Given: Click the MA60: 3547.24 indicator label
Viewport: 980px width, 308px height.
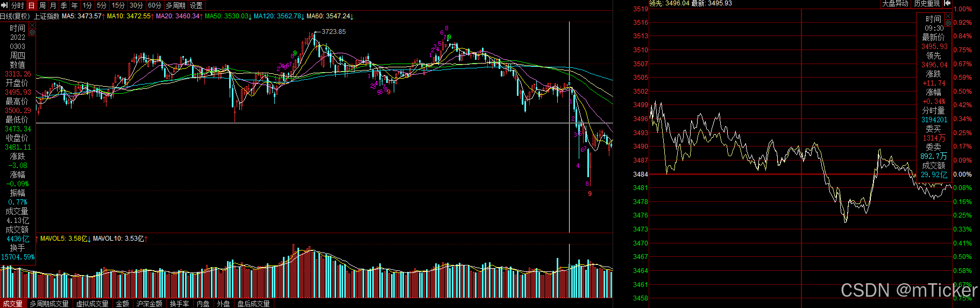Looking at the screenshot, I should pos(329,16).
